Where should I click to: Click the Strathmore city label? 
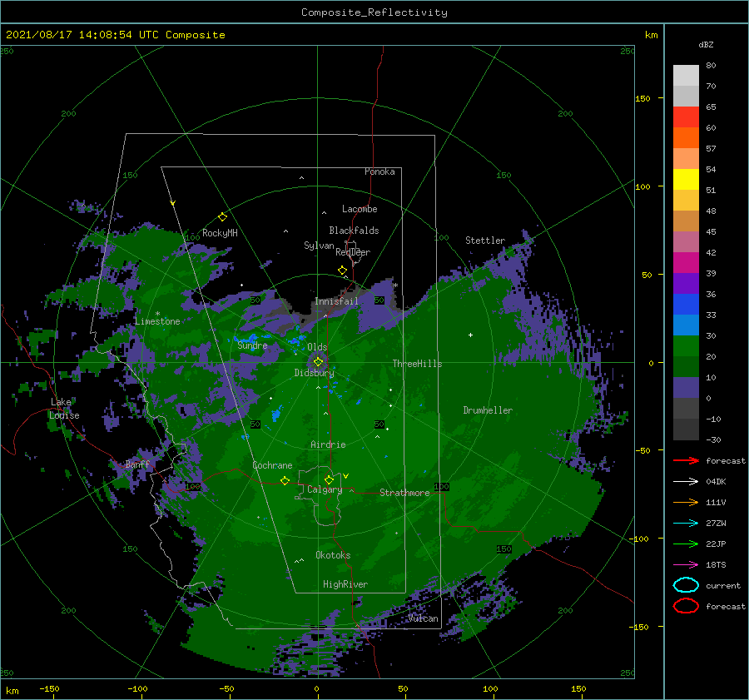click(x=404, y=493)
